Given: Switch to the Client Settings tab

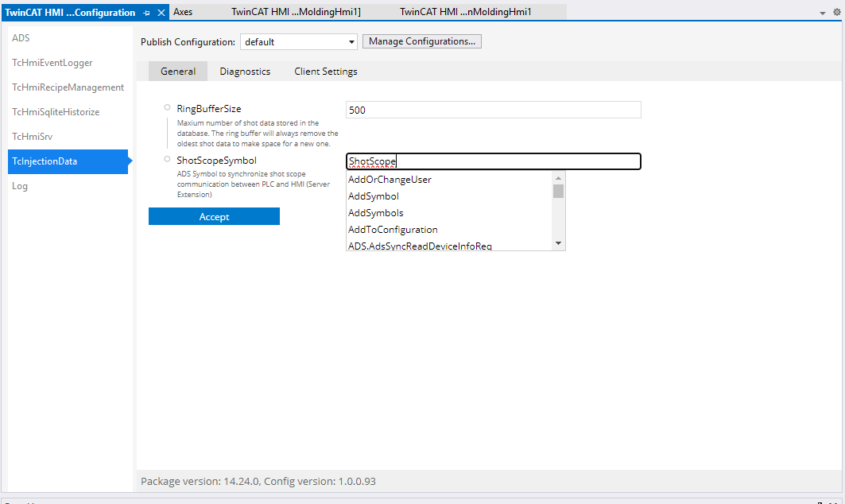Looking at the screenshot, I should coord(325,72).
